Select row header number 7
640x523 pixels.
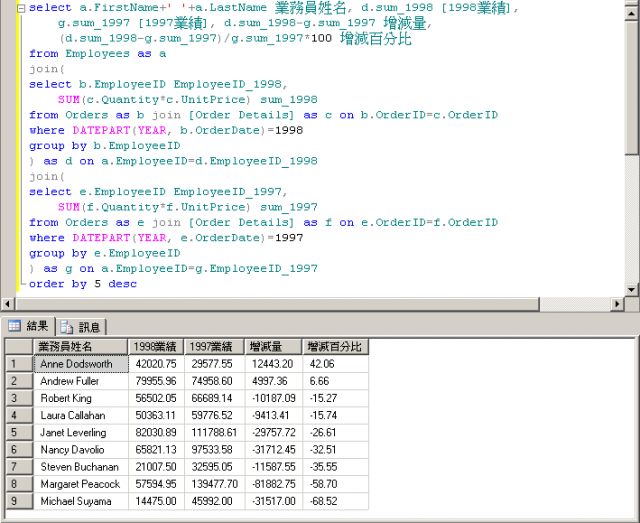(19, 467)
